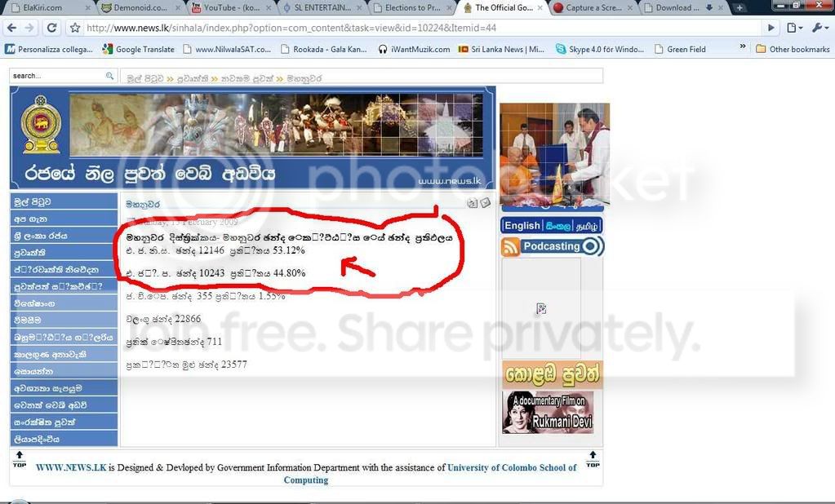The height and width of the screenshot is (504, 835).
Task: Switch to the YouTube tab
Action: point(232,8)
